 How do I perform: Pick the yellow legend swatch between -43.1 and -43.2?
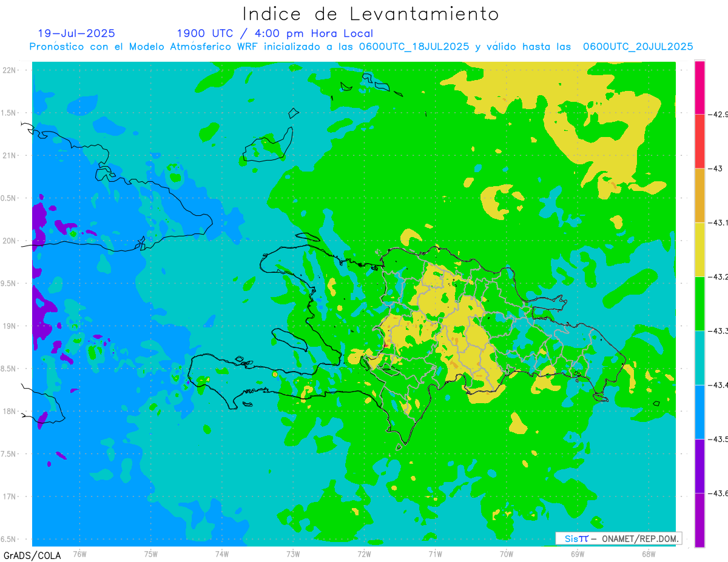[x=699, y=249]
